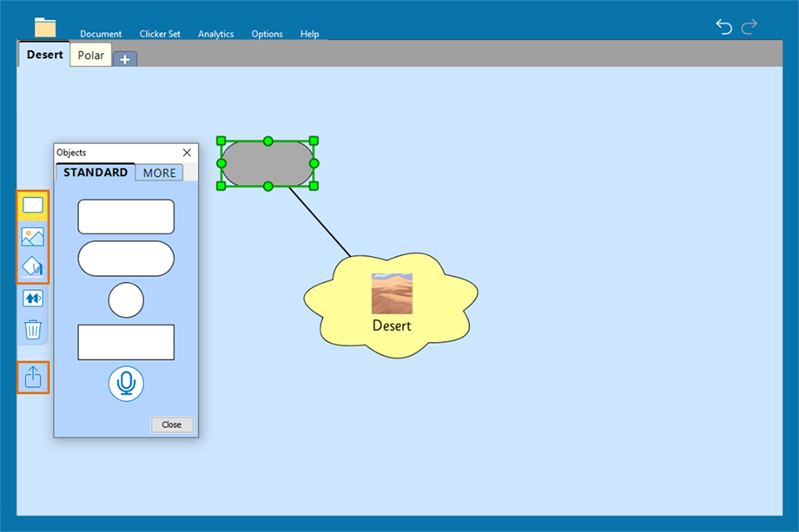
Task: Switch to the MORE tab in Objects
Action: [159, 173]
